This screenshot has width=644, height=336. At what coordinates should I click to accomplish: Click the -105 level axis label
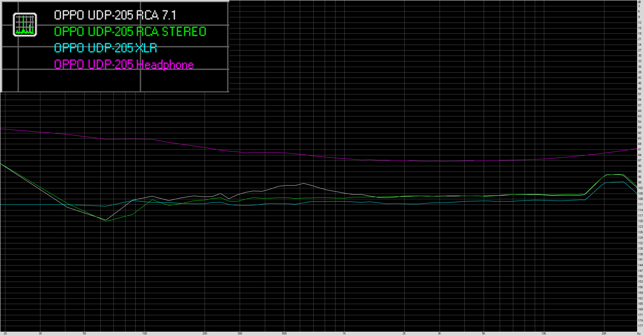point(640,194)
